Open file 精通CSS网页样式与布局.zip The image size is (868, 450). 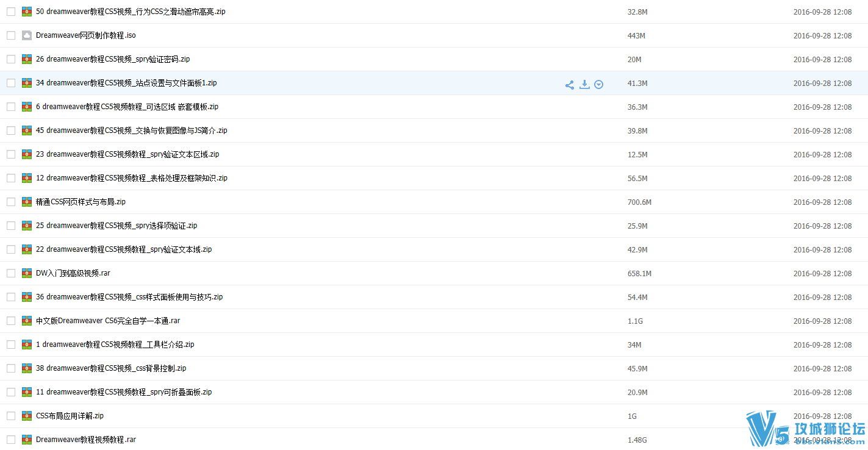point(81,202)
